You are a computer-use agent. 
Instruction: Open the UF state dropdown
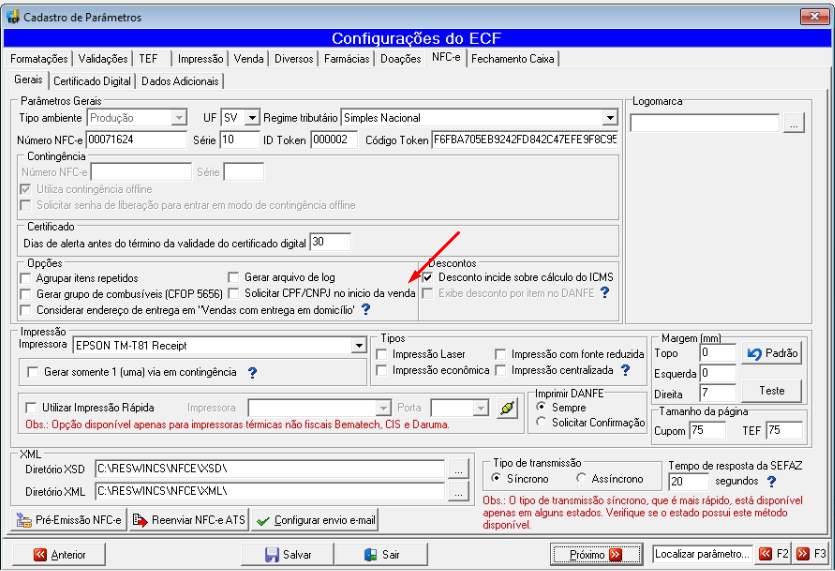(x=252, y=118)
